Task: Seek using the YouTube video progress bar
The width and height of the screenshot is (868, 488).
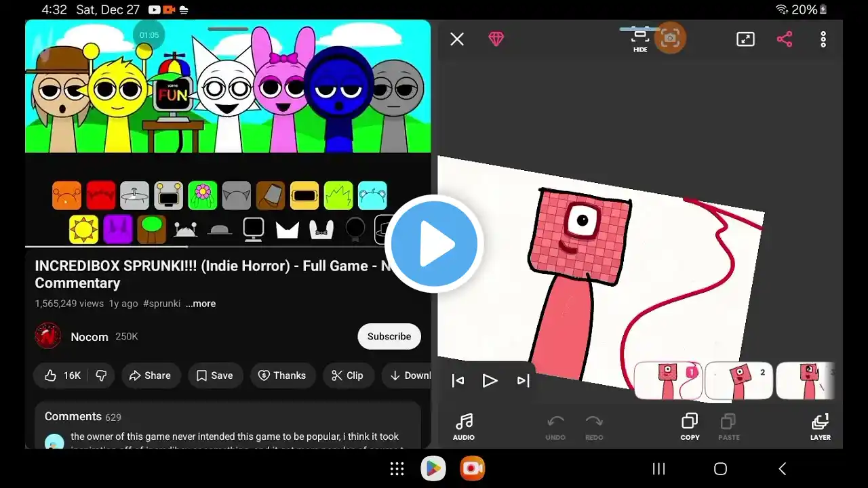Action: [228, 247]
